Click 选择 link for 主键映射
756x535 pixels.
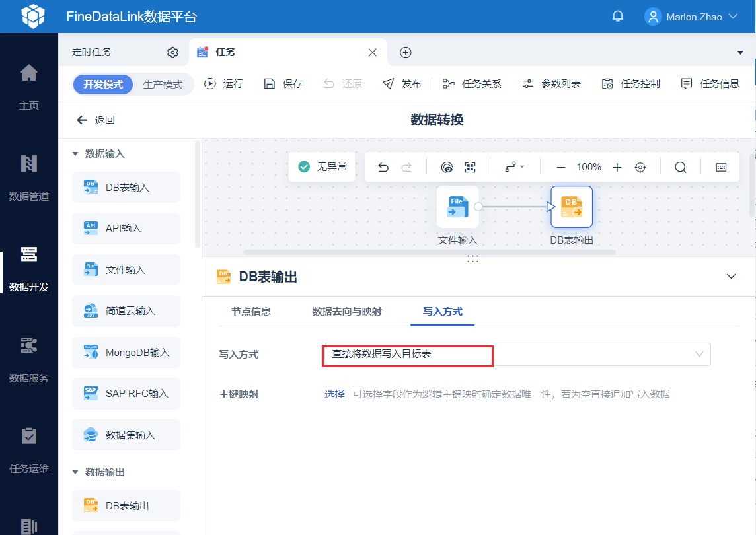click(x=334, y=394)
